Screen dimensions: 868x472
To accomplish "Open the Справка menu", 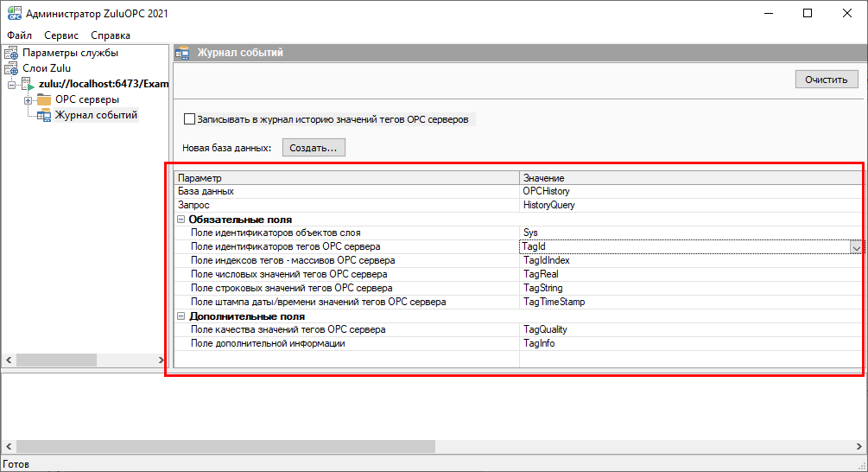I will point(111,35).
